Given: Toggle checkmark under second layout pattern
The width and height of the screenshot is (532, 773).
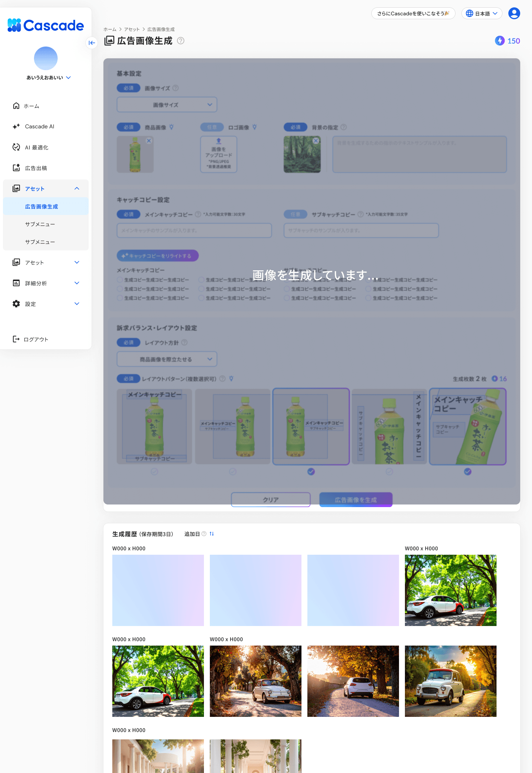Looking at the screenshot, I should [x=233, y=472].
